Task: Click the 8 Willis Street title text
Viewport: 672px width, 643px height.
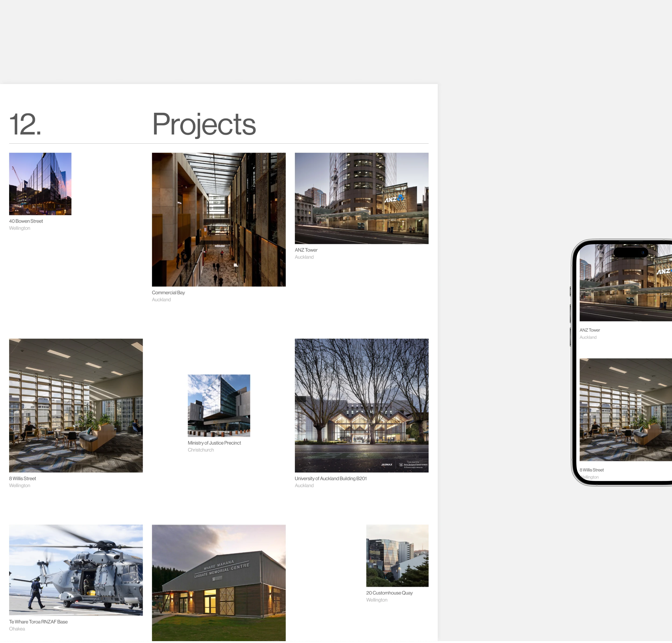Action: click(23, 478)
